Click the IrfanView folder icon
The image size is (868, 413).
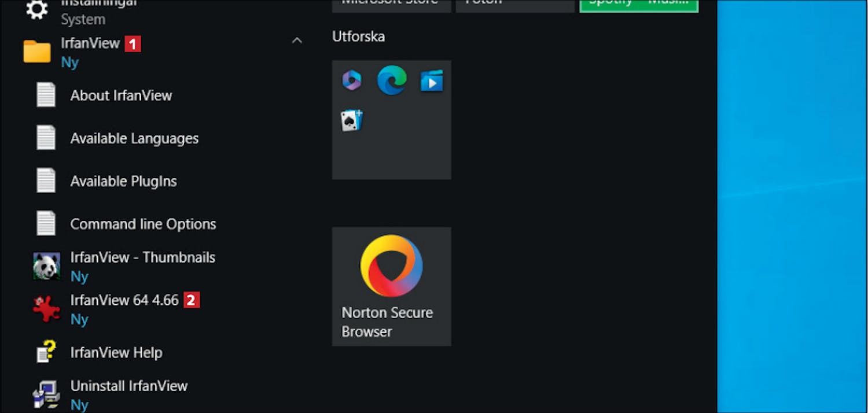(x=37, y=51)
